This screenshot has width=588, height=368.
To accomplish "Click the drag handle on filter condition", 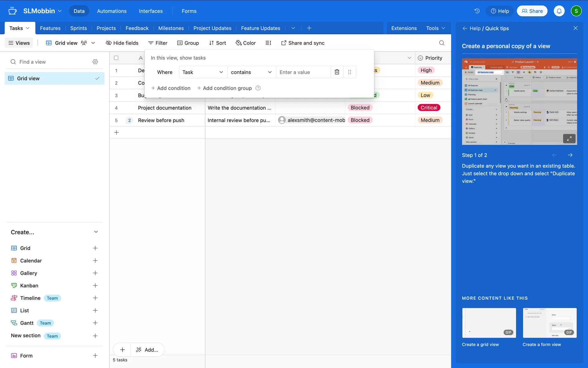I will (349, 72).
